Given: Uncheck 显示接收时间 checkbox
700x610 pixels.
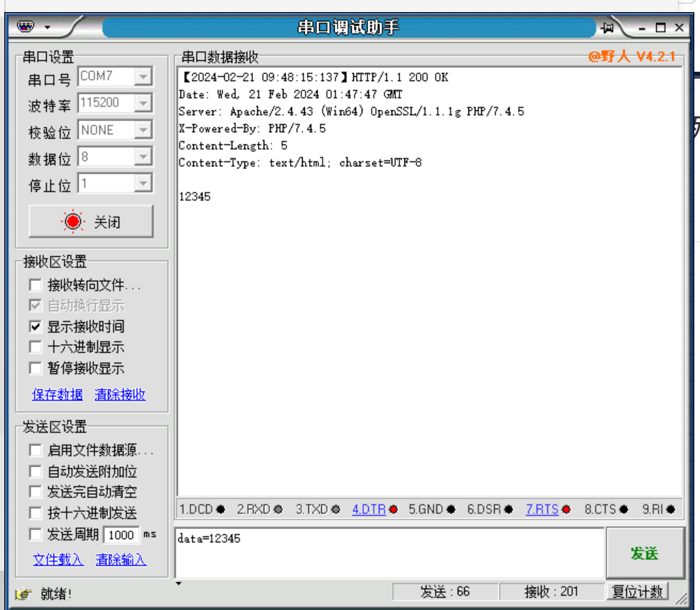Looking at the screenshot, I should [35, 326].
